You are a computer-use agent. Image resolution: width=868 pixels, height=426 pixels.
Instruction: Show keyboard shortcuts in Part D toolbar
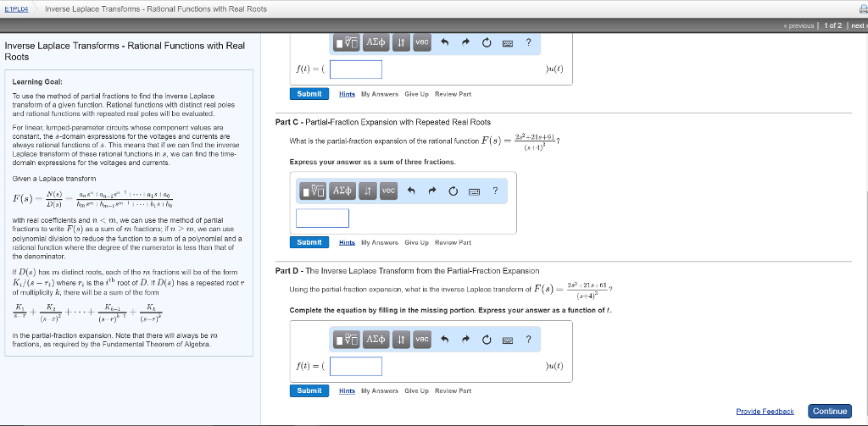click(507, 340)
